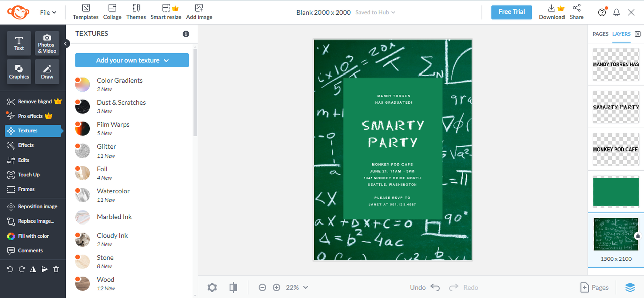The image size is (644, 298).
Task: Open the Collage tool
Action: pyautogui.click(x=112, y=12)
